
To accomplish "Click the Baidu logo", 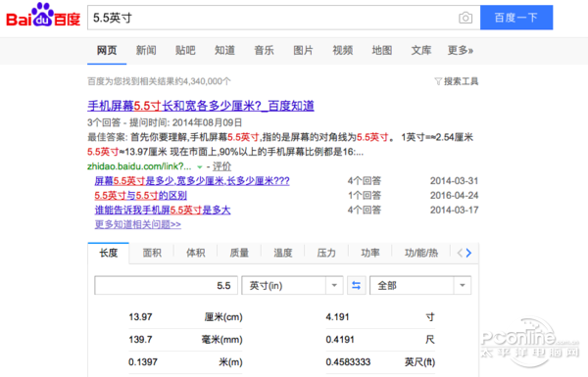I will pyautogui.click(x=43, y=15).
